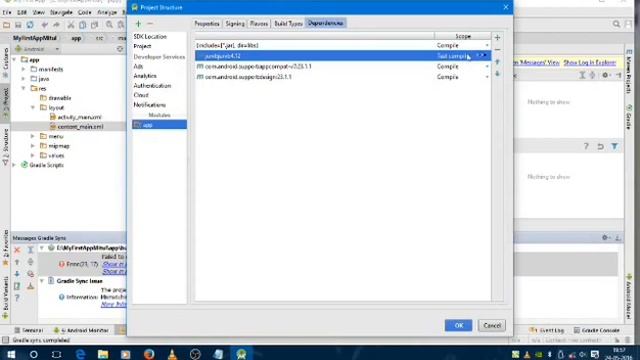
Task: Open scope dropdown for appcompat-v7 dependency
Action: [x=487, y=67]
